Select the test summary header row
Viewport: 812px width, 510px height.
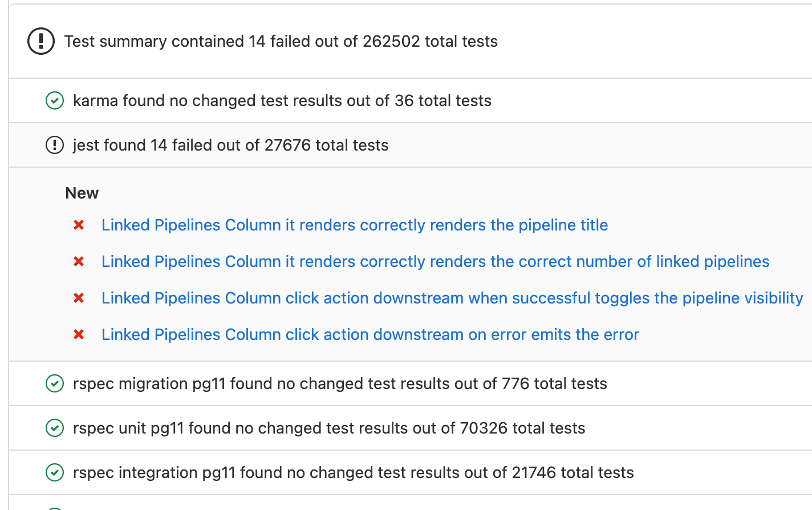pos(282,41)
